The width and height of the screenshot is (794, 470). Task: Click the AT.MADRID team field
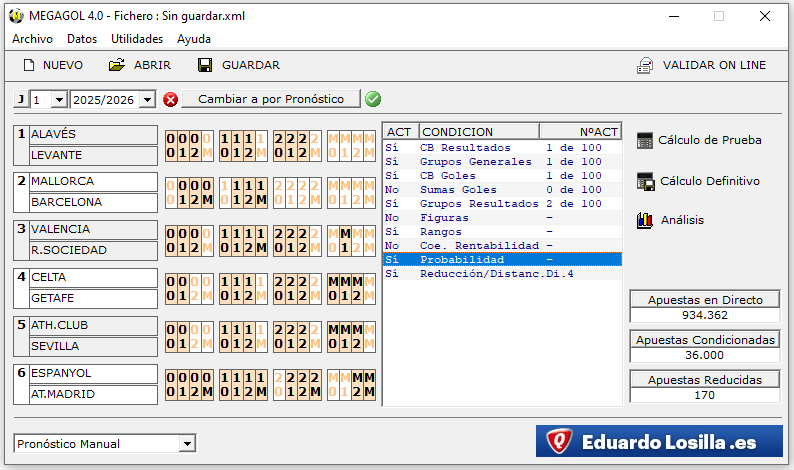pos(93,395)
